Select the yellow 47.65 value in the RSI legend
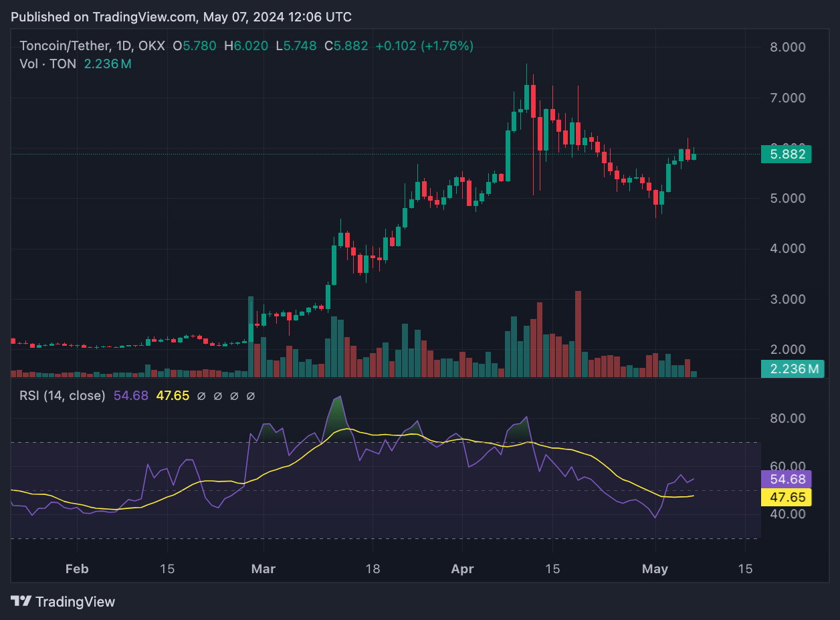The width and height of the screenshot is (840, 620). click(173, 395)
